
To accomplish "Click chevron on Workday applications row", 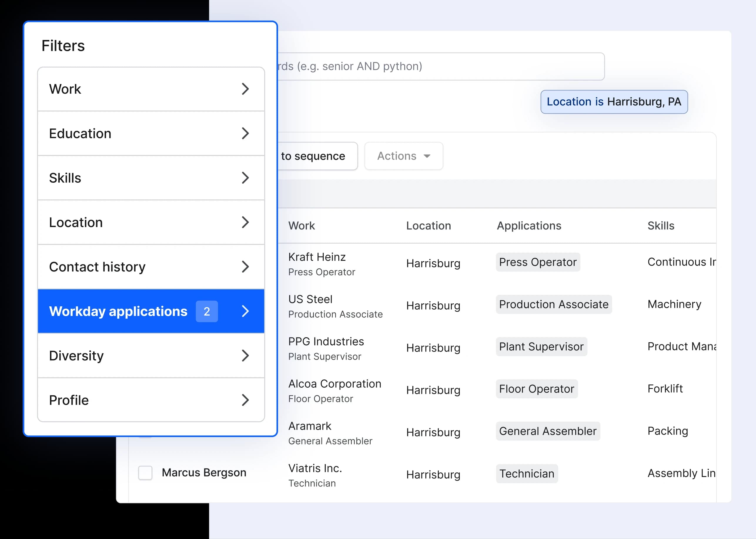I will pos(245,311).
